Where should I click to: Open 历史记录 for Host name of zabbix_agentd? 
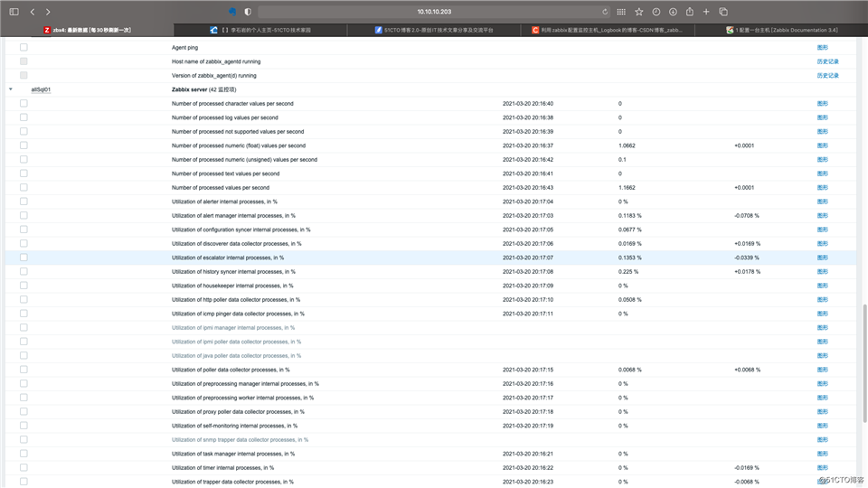(x=827, y=61)
